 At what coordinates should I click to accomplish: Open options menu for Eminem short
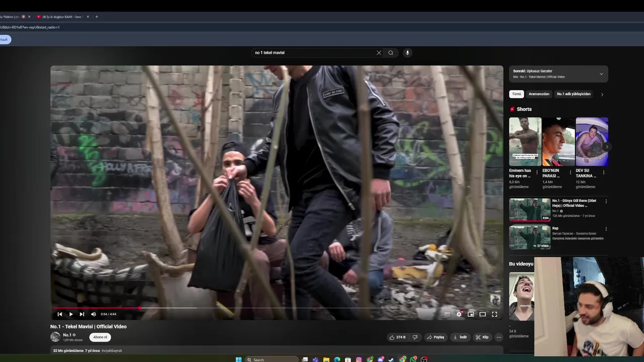(x=537, y=172)
